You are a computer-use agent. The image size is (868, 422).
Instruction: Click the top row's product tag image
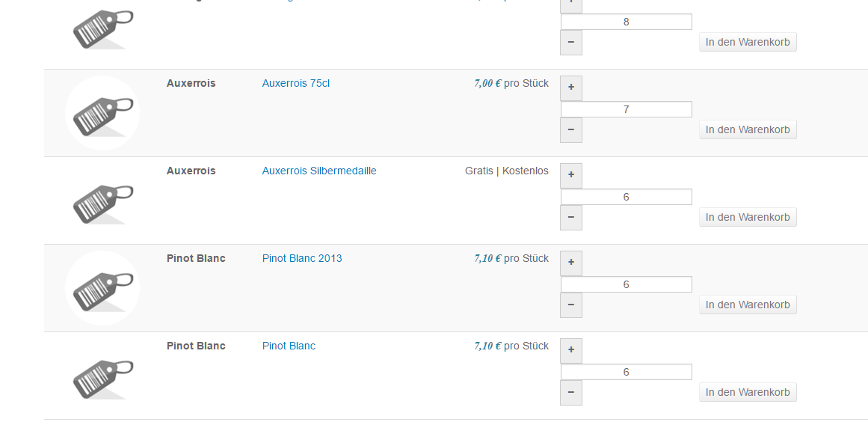(102, 28)
